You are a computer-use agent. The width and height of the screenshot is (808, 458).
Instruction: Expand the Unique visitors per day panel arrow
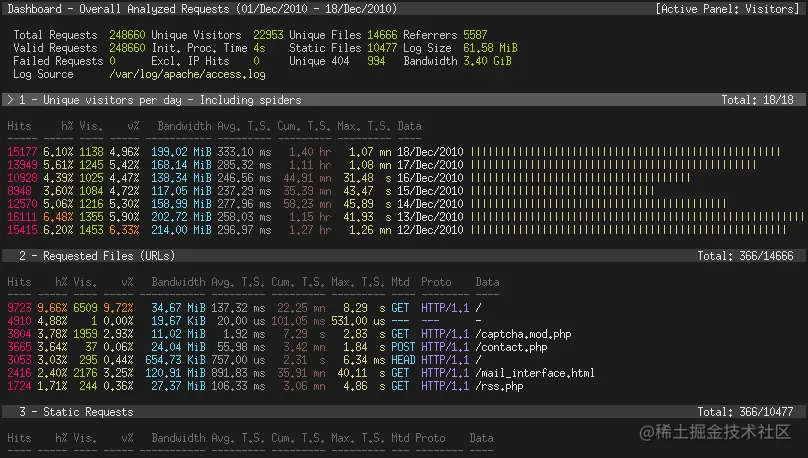tap(10, 100)
